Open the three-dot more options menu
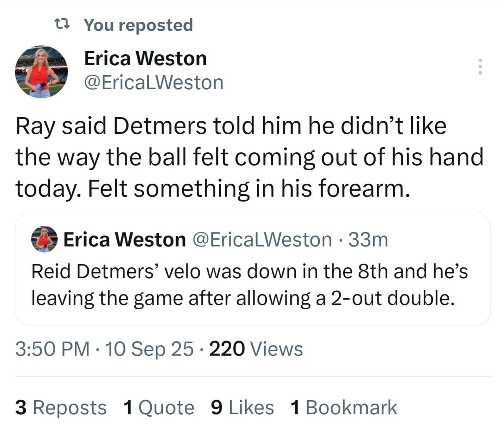504x432 pixels. click(480, 67)
